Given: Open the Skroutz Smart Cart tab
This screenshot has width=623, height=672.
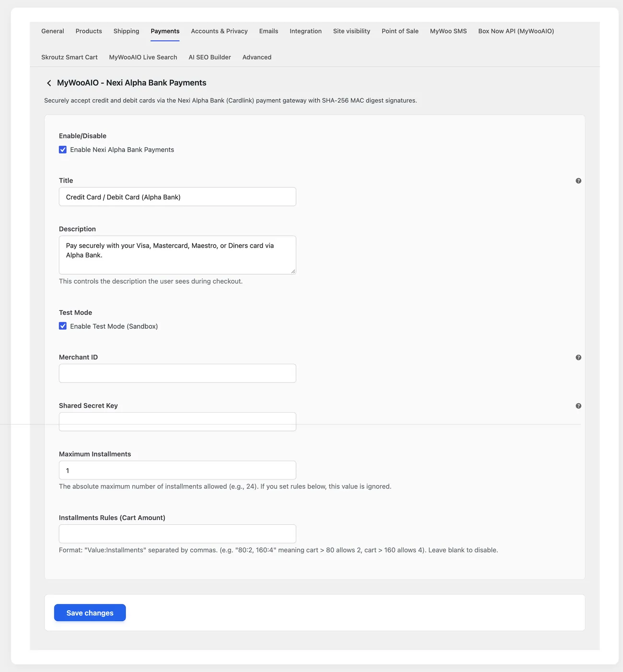Looking at the screenshot, I should (x=69, y=57).
